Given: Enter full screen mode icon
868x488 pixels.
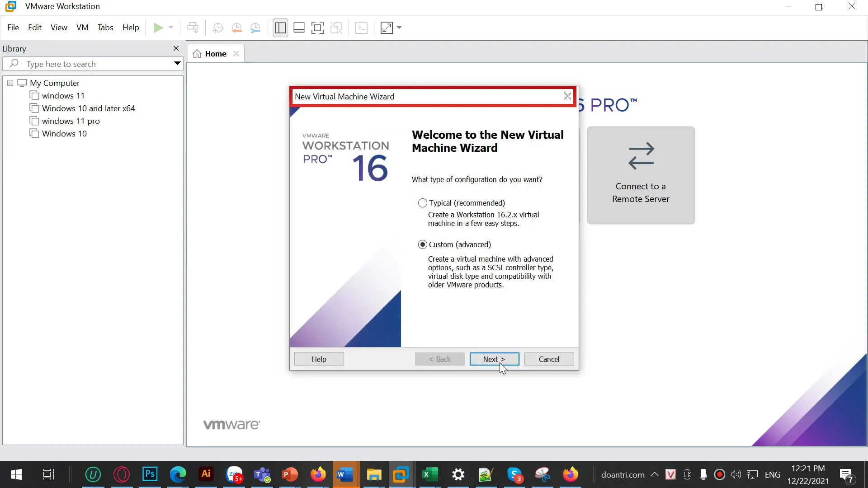Looking at the screenshot, I should click(x=317, y=28).
